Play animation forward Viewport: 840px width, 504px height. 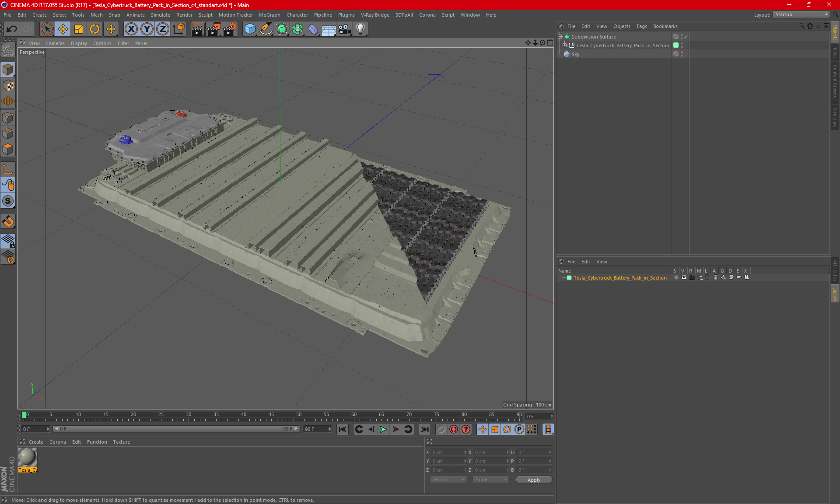coord(383,429)
